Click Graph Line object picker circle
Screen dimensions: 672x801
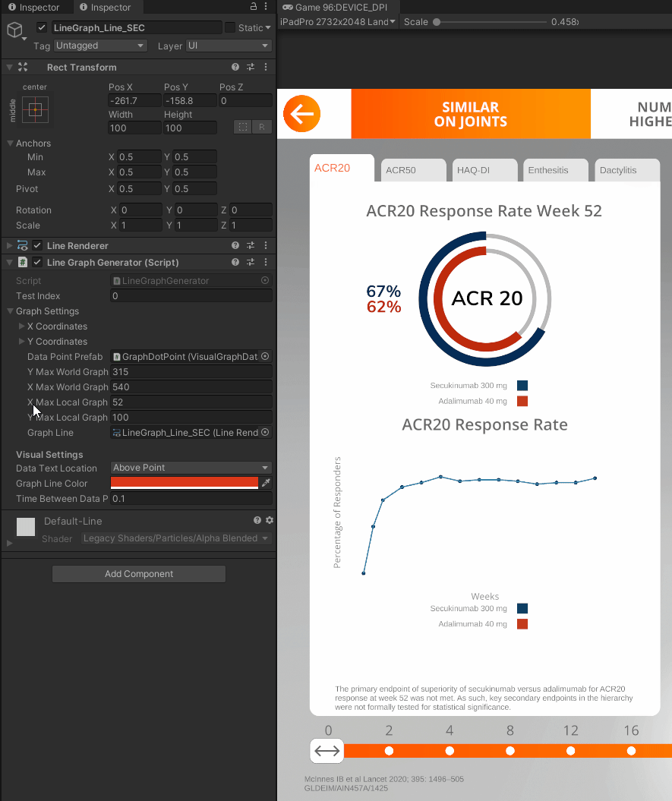click(265, 433)
